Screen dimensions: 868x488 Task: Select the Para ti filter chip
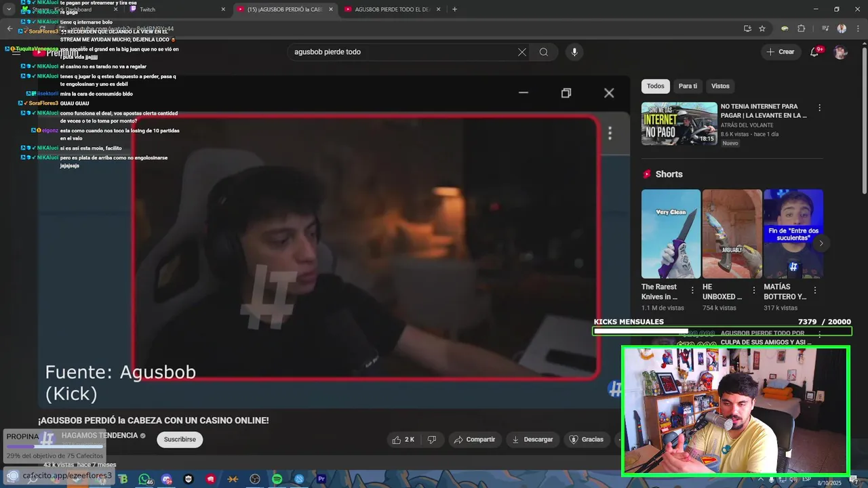coord(688,86)
